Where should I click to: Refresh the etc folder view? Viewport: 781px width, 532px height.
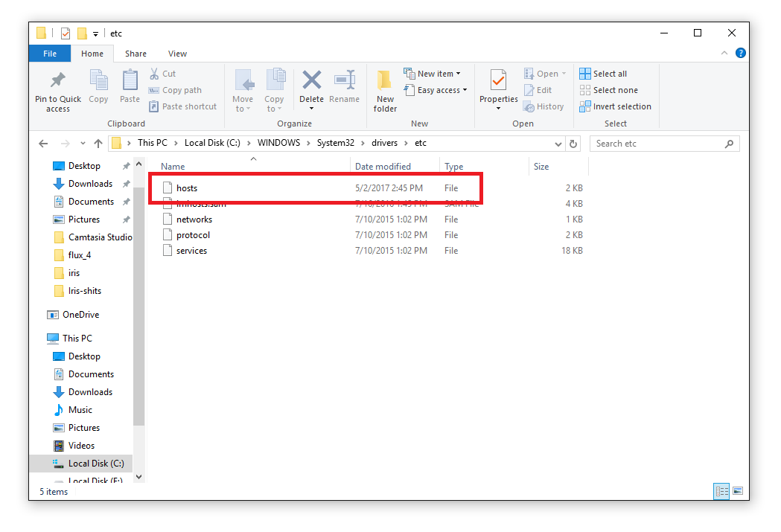(573, 144)
